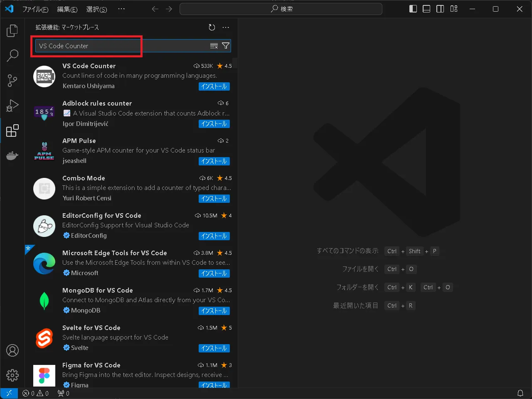The height and width of the screenshot is (399, 532).
Task: Clear extension search results
Action: click(214, 46)
